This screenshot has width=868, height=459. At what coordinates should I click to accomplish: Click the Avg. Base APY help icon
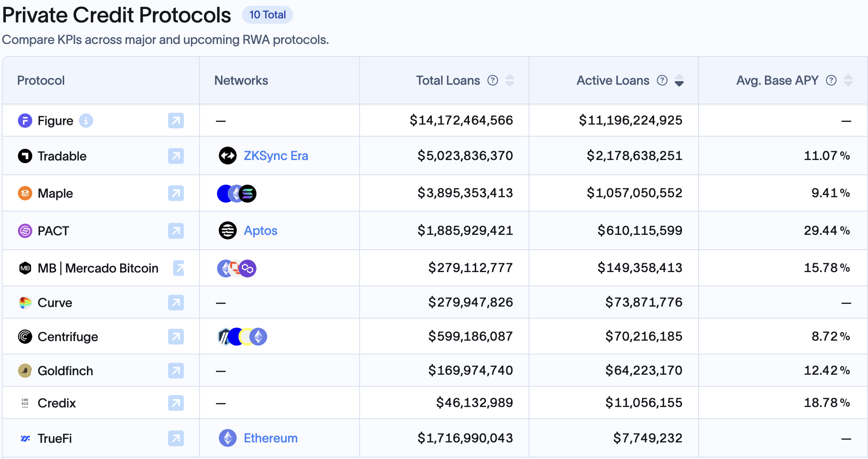click(831, 80)
